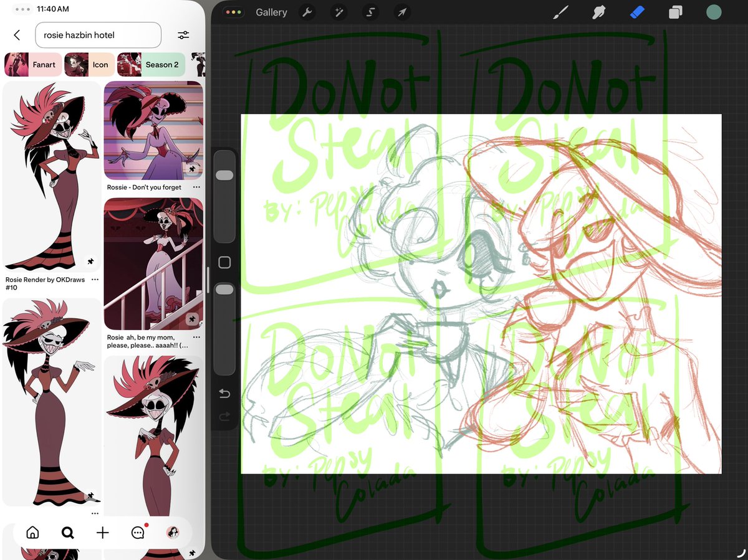Create a new pin with plus
Image resolution: width=748 pixels, height=560 pixels.
pos(103,533)
